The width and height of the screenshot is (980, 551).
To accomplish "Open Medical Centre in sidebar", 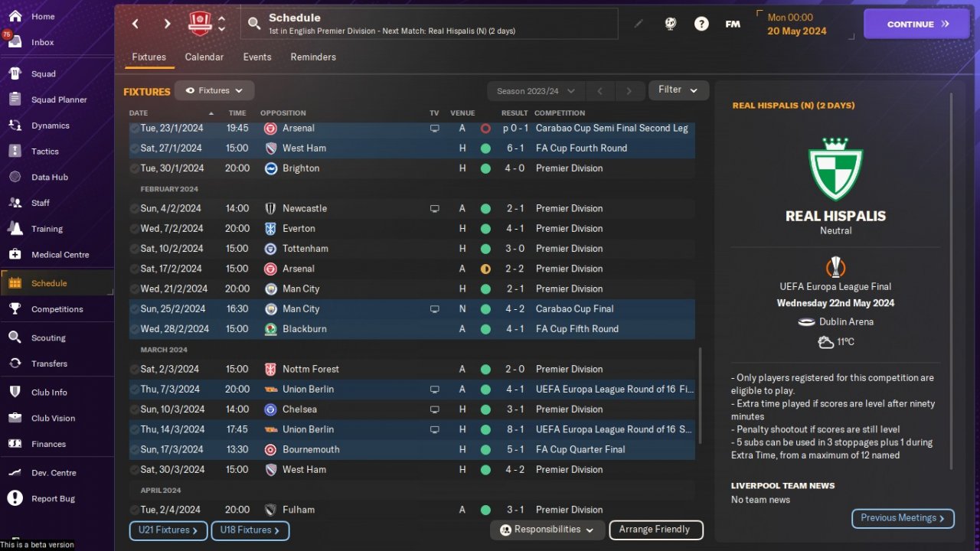I will pyautogui.click(x=60, y=255).
